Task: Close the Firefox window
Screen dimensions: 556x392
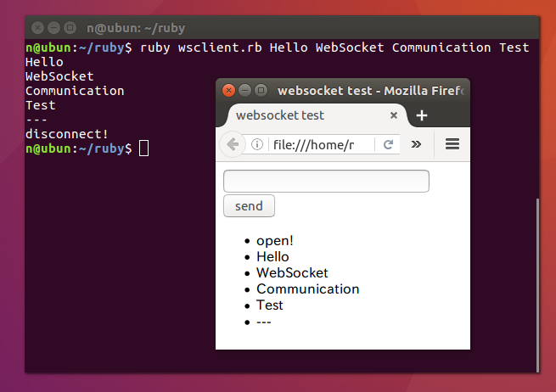Action: click(x=228, y=90)
